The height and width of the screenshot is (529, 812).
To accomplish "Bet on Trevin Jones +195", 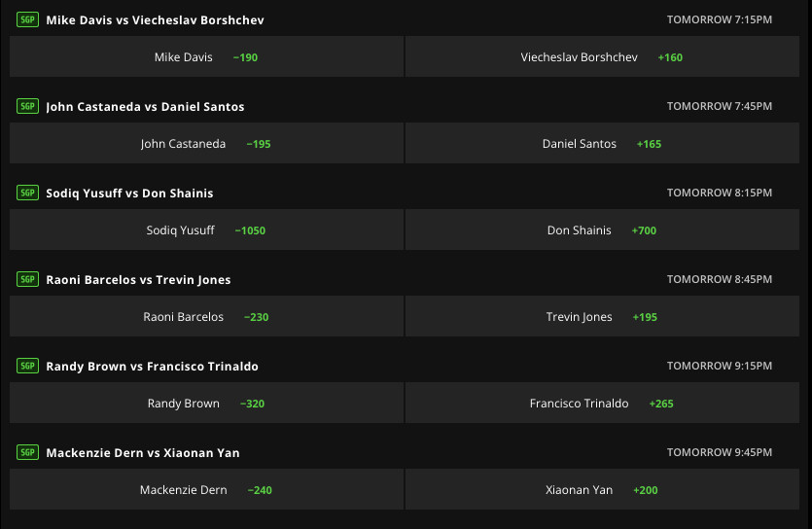I will pos(601,317).
